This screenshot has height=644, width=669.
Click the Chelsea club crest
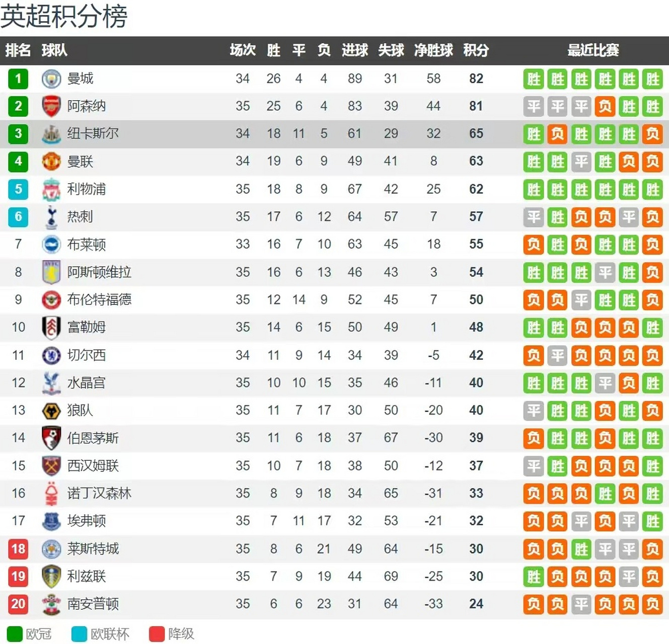coord(51,355)
